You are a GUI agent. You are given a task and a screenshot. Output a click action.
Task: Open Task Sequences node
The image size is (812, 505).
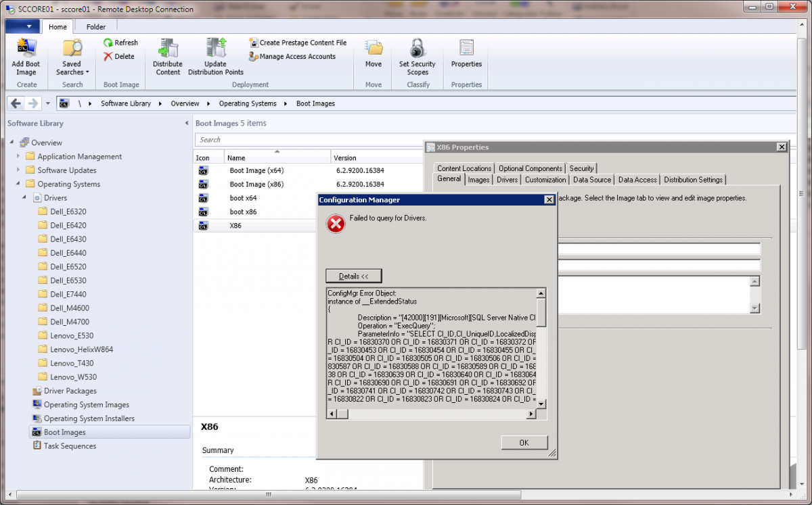[64, 446]
